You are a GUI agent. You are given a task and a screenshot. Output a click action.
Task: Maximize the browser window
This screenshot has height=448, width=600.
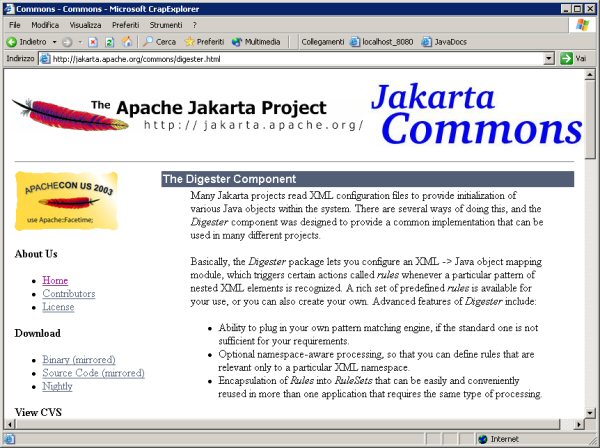click(x=577, y=9)
